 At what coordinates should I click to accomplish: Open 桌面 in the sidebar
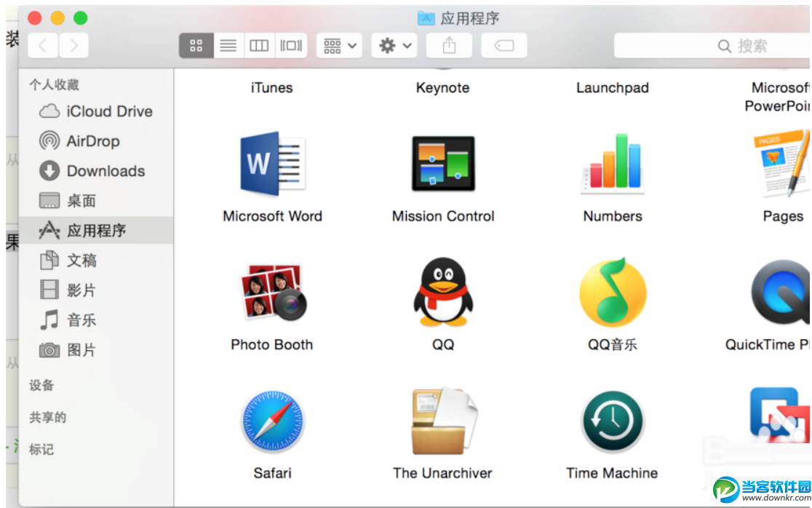coord(96,200)
